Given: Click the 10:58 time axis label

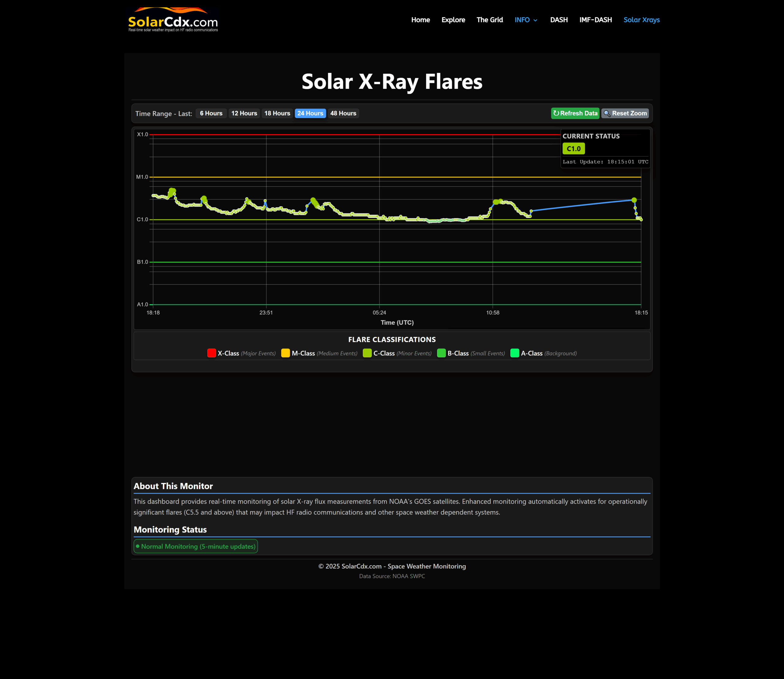Looking at the screenshot, I should tap(493, 313).
